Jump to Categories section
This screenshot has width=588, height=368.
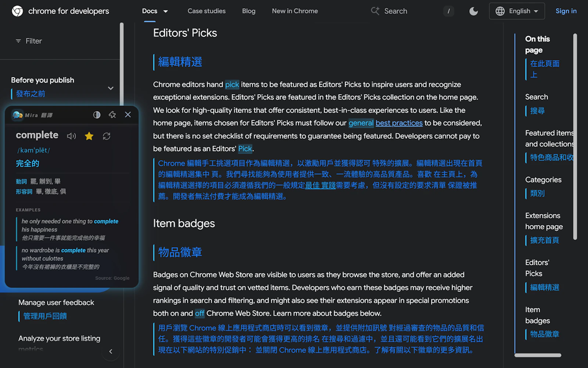pyautogui.click(x=543, y=180)
